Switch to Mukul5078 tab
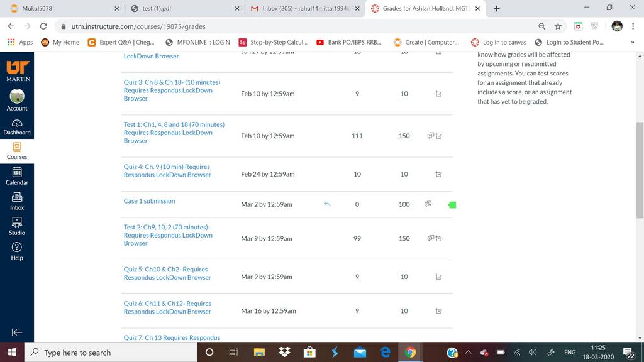The height and width of the screenshot is (362, 644). pos(65,8)
